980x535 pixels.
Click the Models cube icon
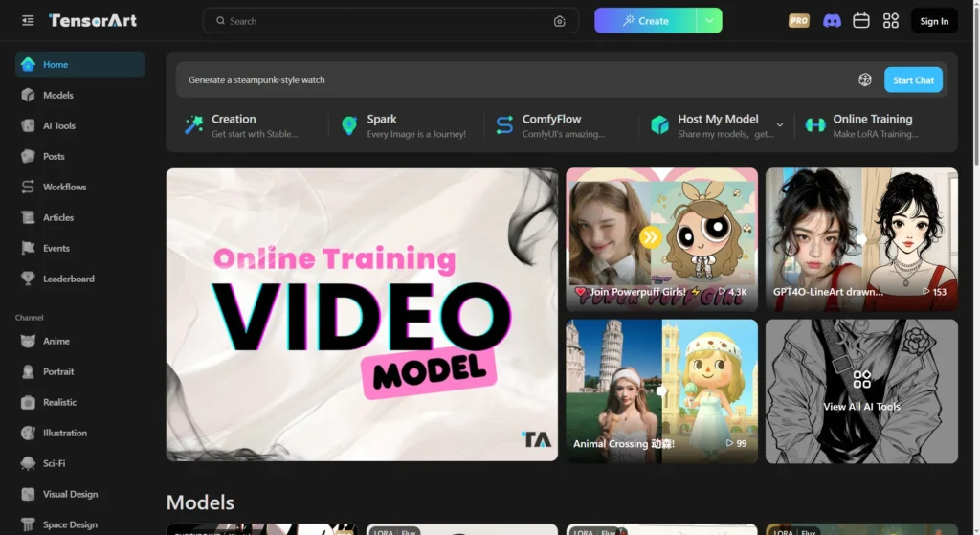(x=28, y=95)
